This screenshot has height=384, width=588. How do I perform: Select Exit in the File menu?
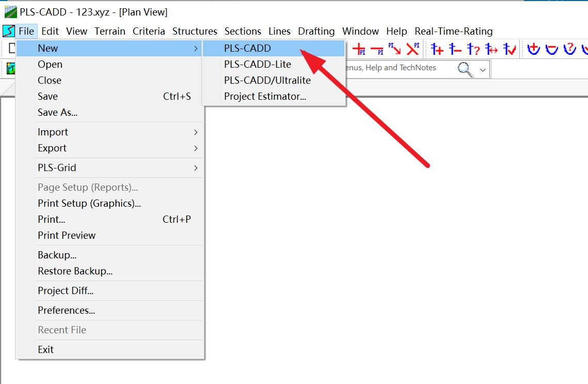(x=109, y=350)
